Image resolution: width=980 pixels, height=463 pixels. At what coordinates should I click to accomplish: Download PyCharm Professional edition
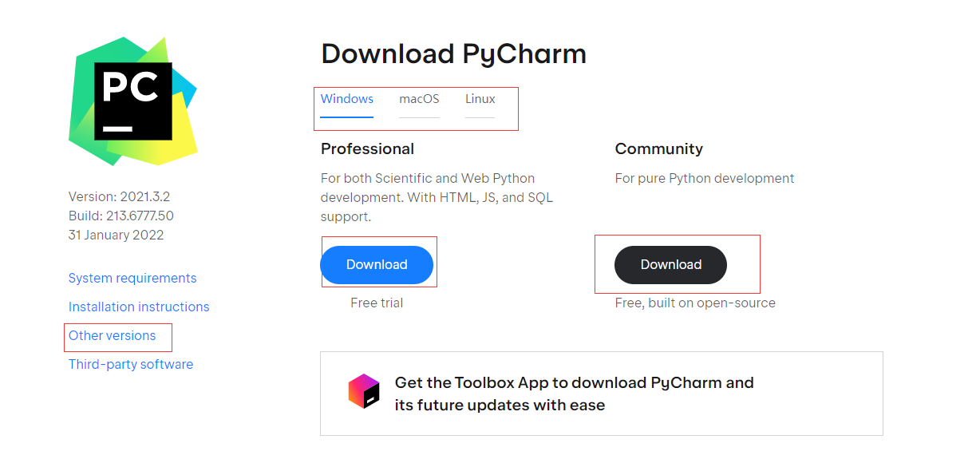click(377, 265)
